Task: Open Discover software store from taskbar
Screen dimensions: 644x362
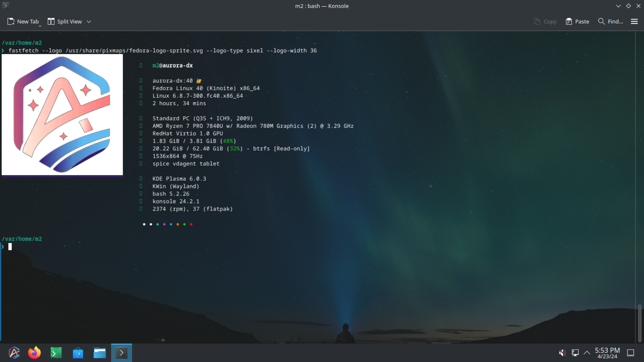Action: click(78, 353)
